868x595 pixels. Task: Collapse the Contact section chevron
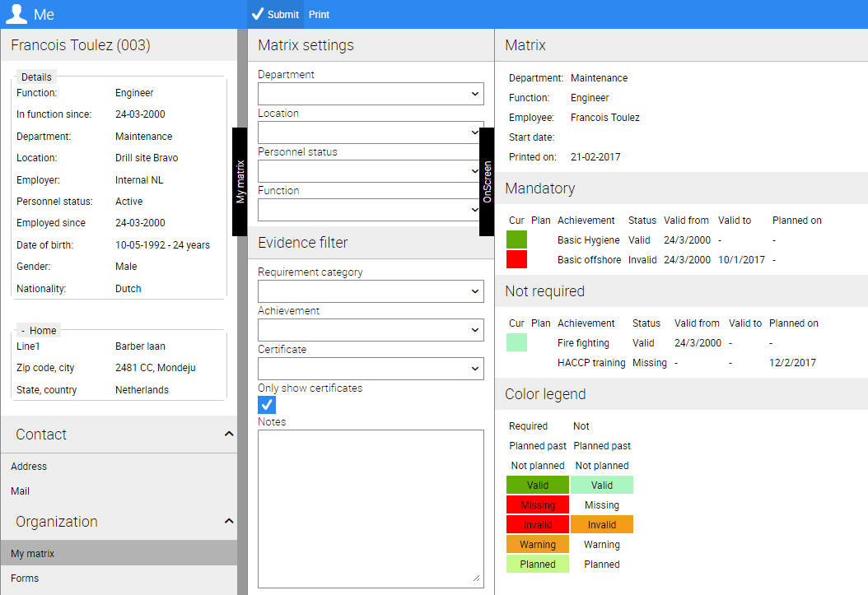229,435
